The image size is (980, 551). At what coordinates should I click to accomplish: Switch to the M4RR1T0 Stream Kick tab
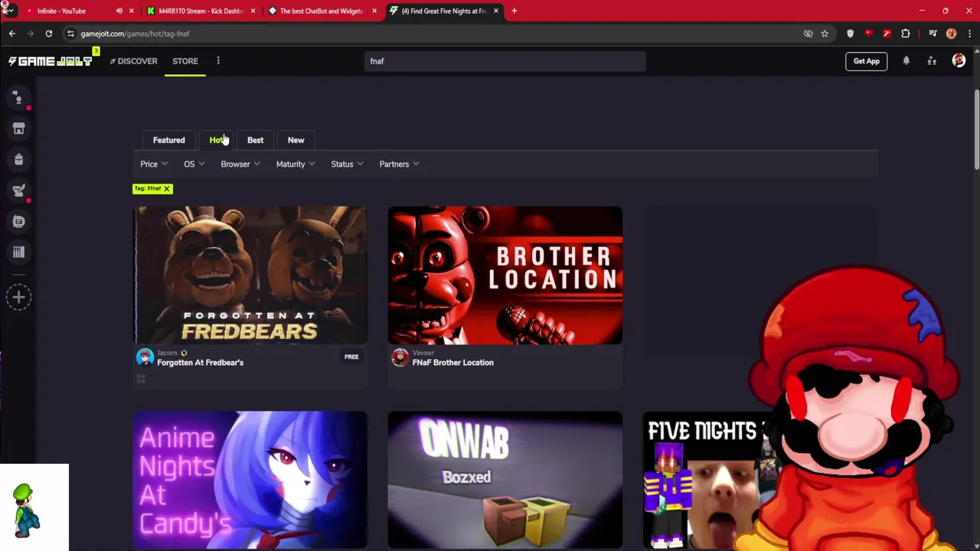[201, 11]
